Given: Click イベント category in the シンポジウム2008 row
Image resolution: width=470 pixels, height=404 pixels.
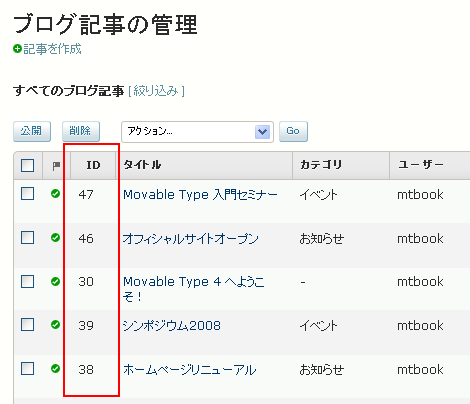Looking at the screenshot, I should tap(319, 326).
